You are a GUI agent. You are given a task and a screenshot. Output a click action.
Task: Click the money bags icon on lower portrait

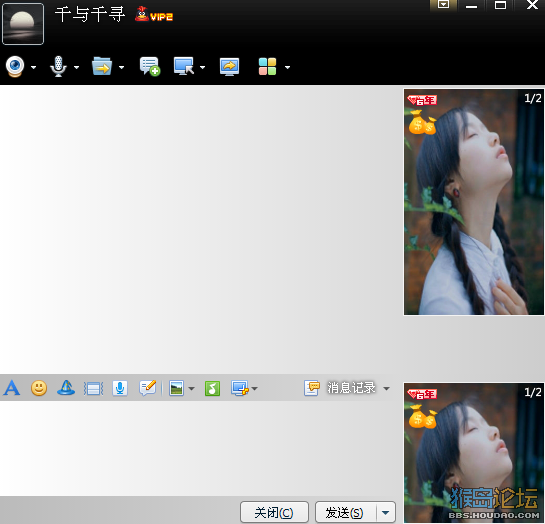[422, 417]
